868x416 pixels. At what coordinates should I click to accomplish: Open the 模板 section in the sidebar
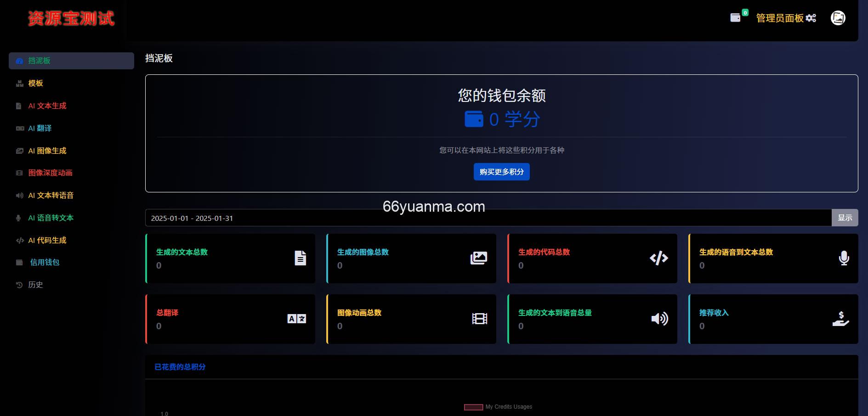pos(35,83)
